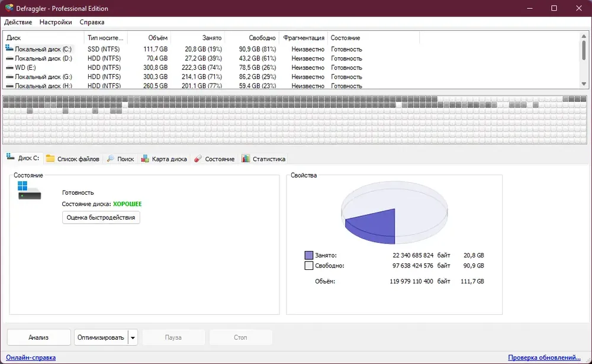Open the Справка menu
This screenshot has width=592, height=364.
[92, 22]
